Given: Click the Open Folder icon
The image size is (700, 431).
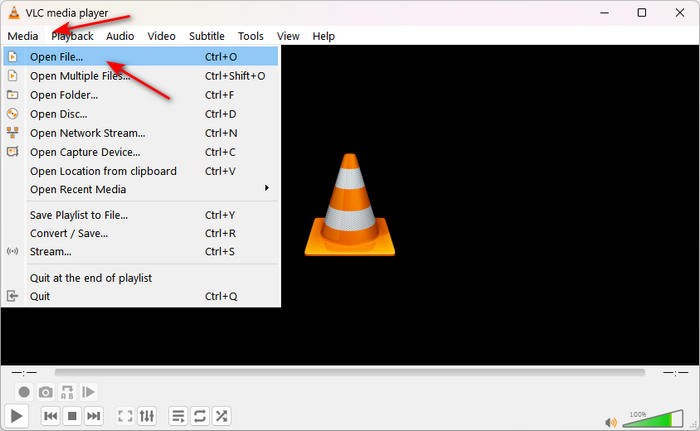Looking at the screenshot, I should click(x=12, y=95).
